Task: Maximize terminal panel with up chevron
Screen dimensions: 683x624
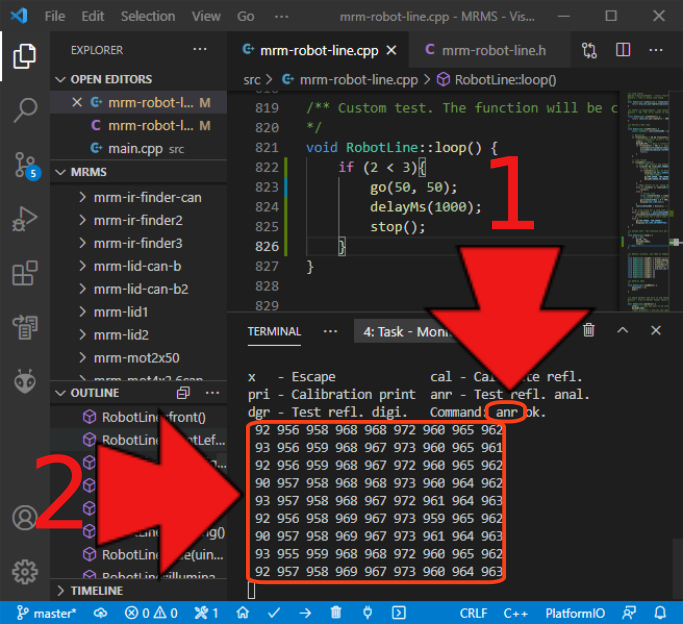Action: point(623,330)
